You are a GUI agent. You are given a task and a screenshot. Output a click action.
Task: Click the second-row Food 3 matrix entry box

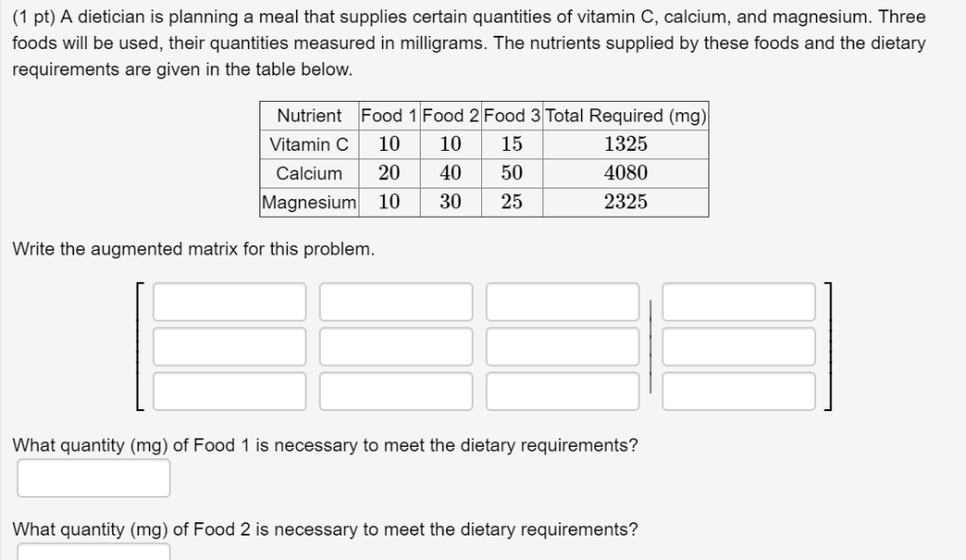pos(561,346)
